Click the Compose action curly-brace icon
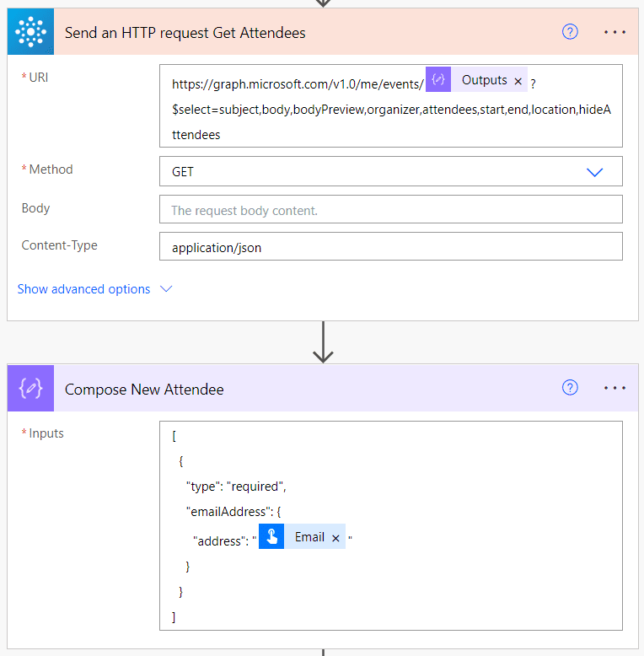This screenshot has width=644, height=656. 30,389
